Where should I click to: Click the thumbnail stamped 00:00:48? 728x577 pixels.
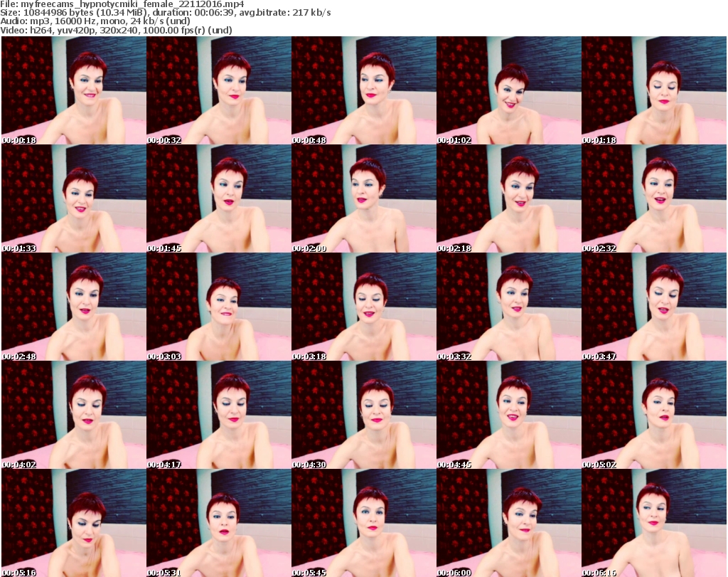(x=363, y=90)
